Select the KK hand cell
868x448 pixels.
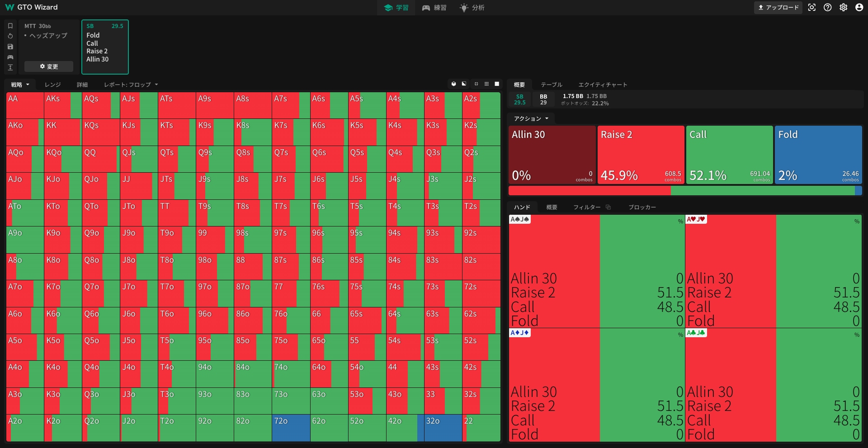pyautogui.click(x=63, y=132)
